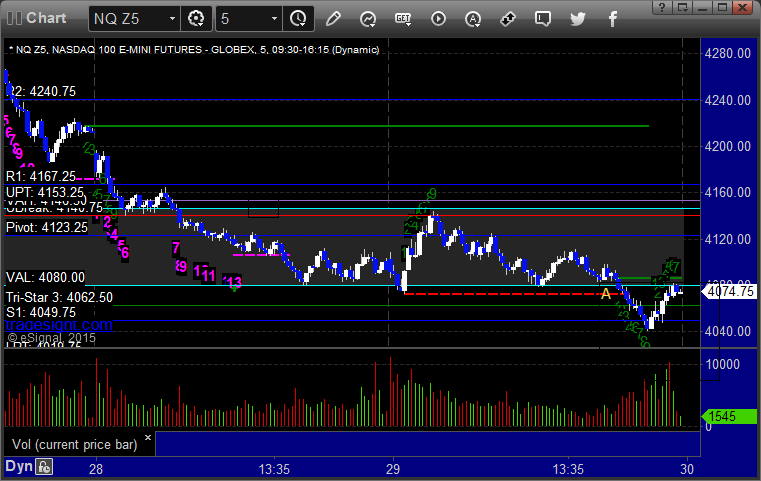
Task: Open the symbol settings gear icon
Action: pos(197,18)
